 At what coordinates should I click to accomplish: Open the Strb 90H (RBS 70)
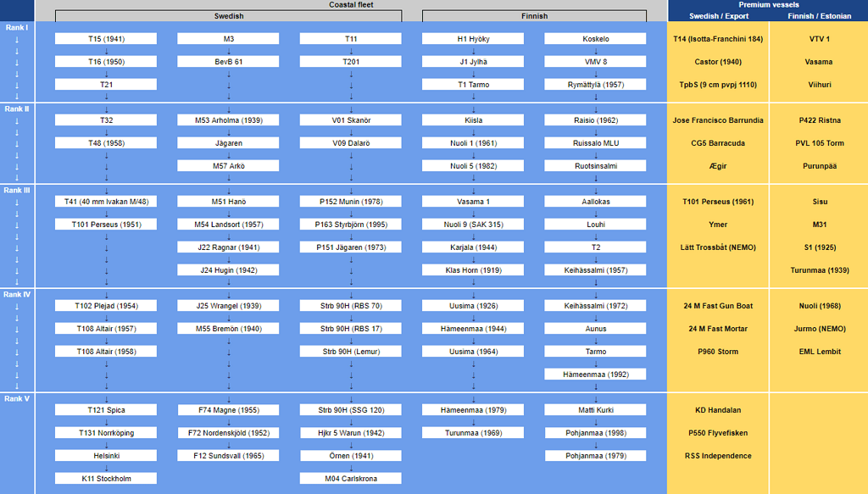pyautogui.click(x=350, y=305)
